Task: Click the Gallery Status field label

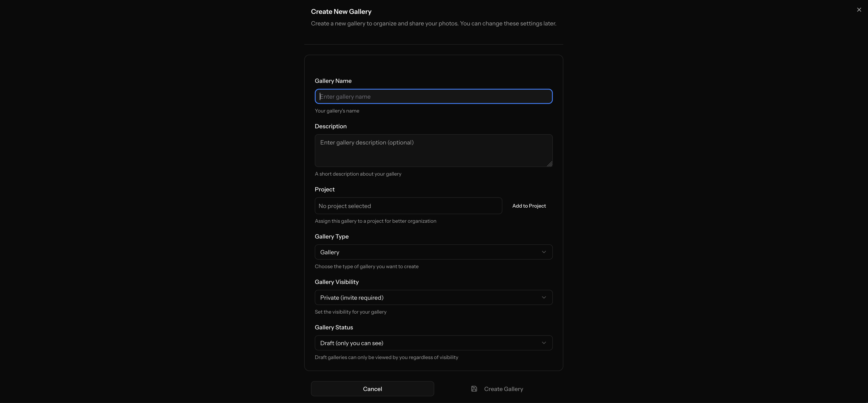Action: 333,327
